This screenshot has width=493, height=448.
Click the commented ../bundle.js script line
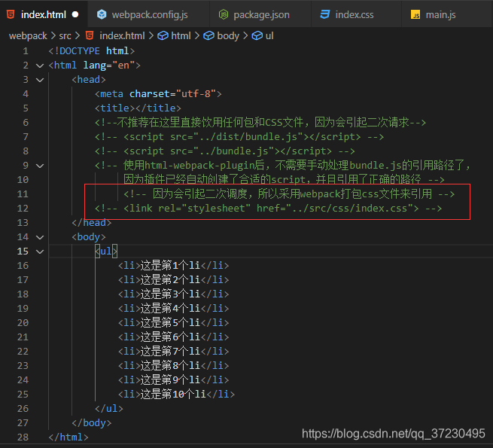(225, 151)
